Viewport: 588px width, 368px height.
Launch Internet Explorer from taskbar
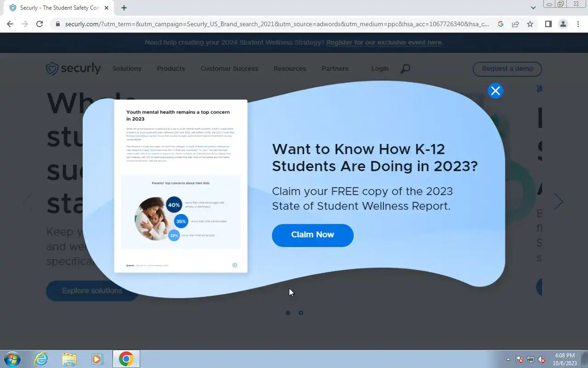41,359
